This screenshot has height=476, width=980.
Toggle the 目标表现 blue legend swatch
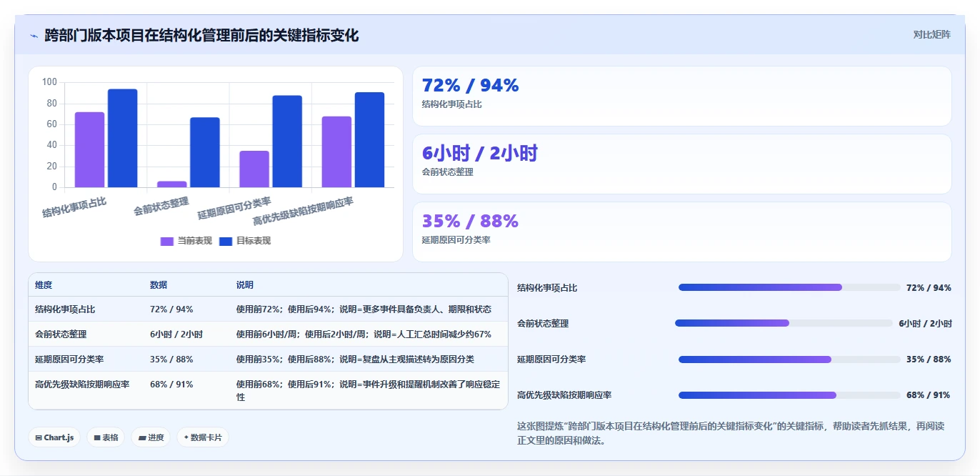coord(226,241)
